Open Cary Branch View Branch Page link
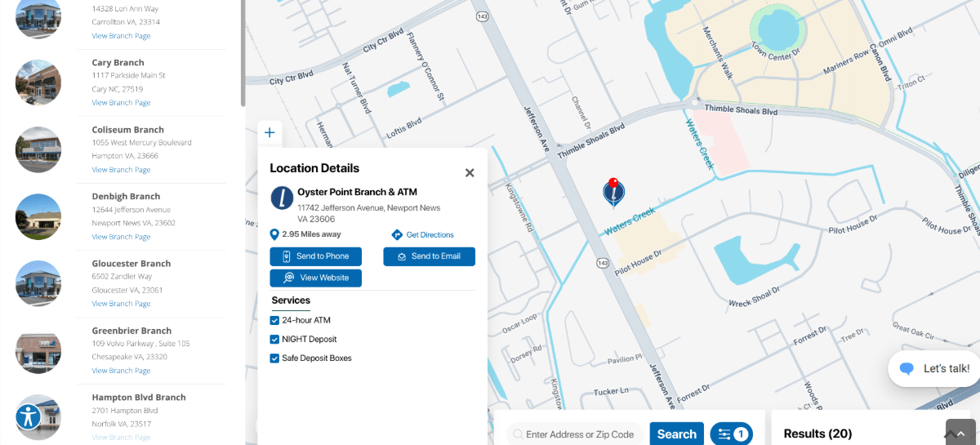 121,103
